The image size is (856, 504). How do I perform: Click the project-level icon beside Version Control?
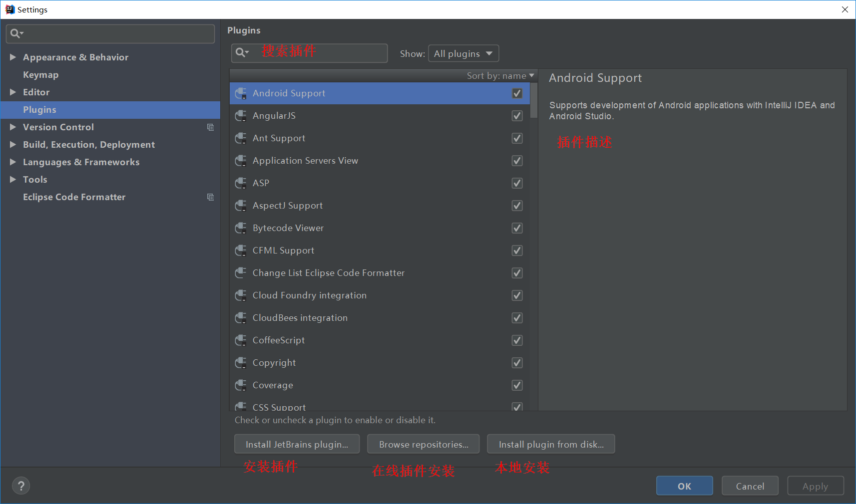pos(210,127)
